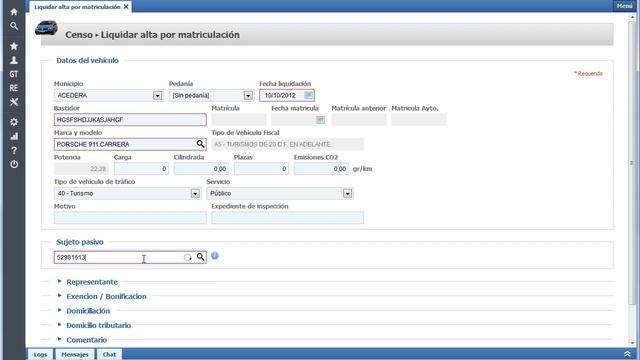Open the tools wrench icon in sidebar

pyautogui.click(x=14, y=102)
